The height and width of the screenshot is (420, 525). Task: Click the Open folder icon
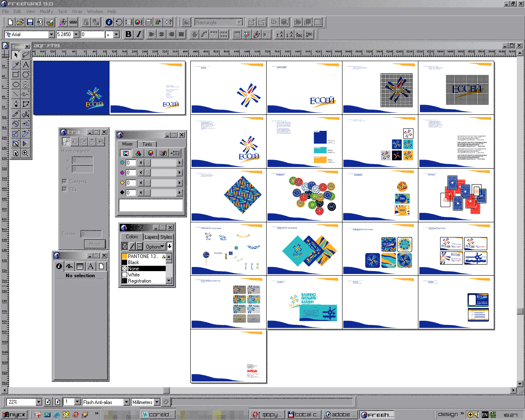pos(20,22)
